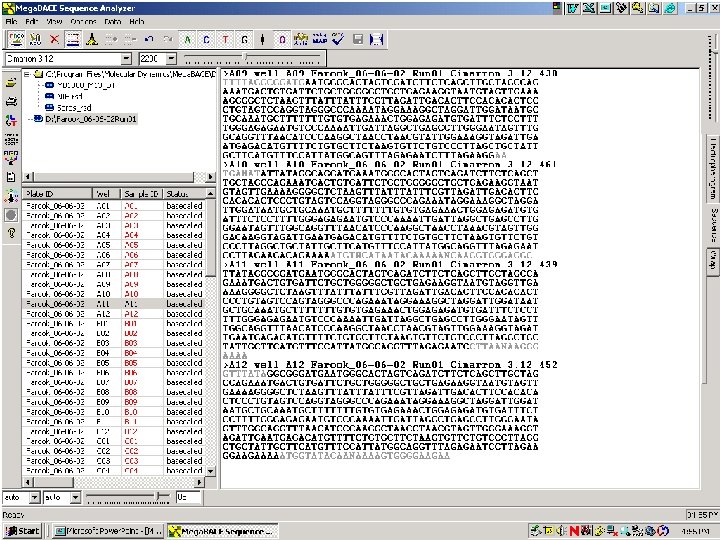Click the Plate ID column header

(x=57, y=194)
